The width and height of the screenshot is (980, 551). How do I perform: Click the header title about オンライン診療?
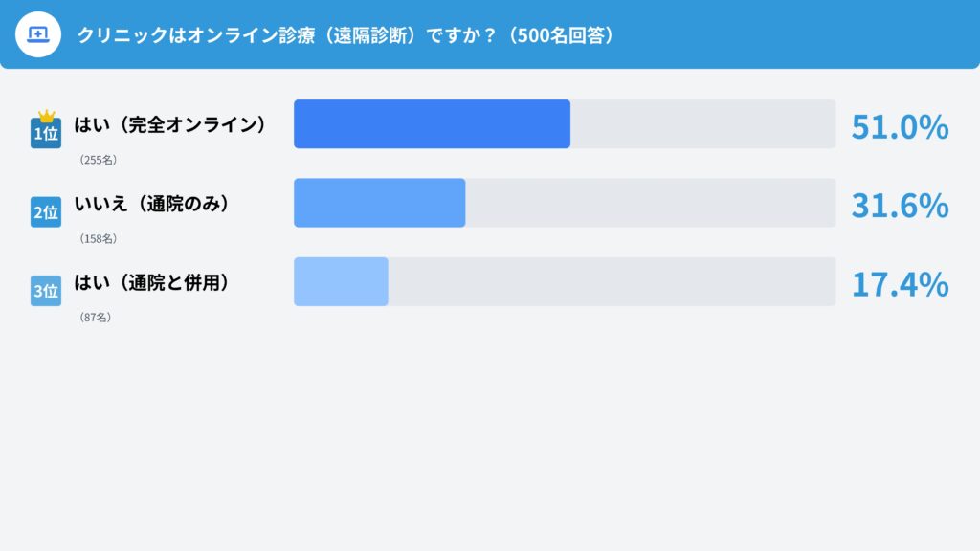point(345,35)
